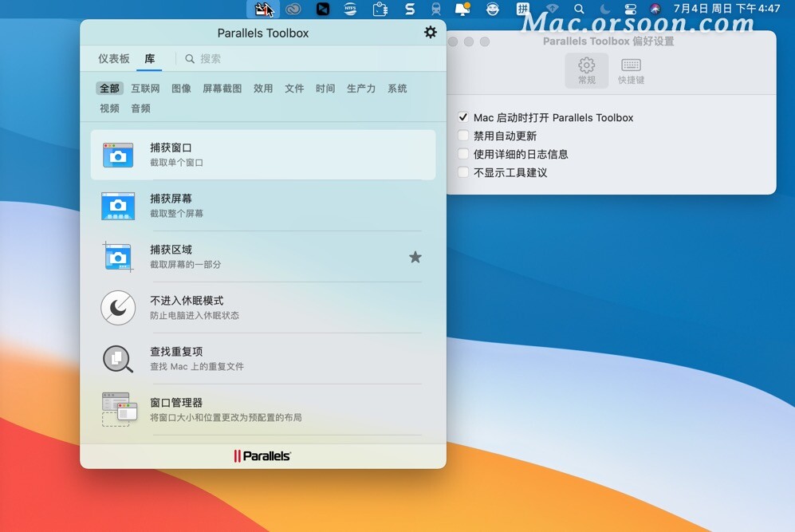795x532 pixels.
Task: Open the 快捷键 preferences tab
Action: click(x=631, y=70)
